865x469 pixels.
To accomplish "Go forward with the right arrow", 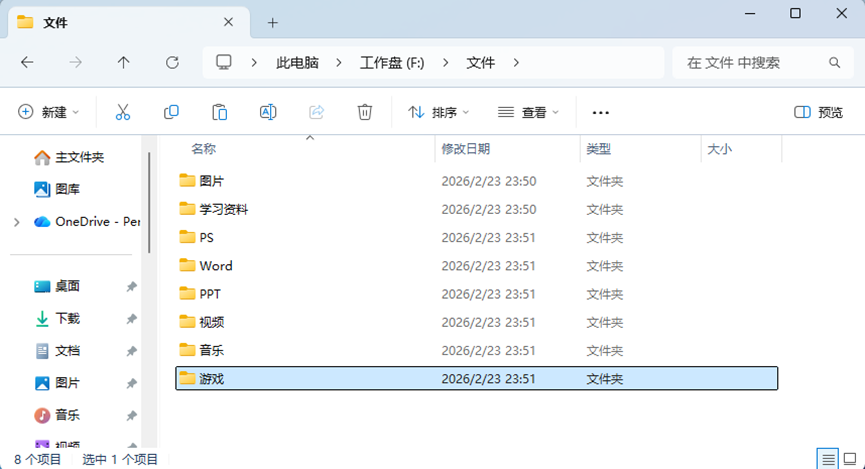I will click(76, 62).
